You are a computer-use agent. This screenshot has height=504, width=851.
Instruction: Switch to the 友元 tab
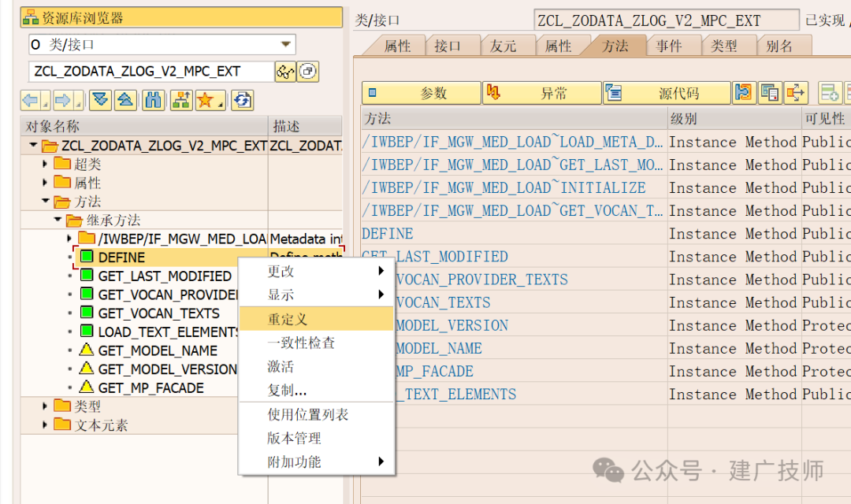(x=503, y=46)
